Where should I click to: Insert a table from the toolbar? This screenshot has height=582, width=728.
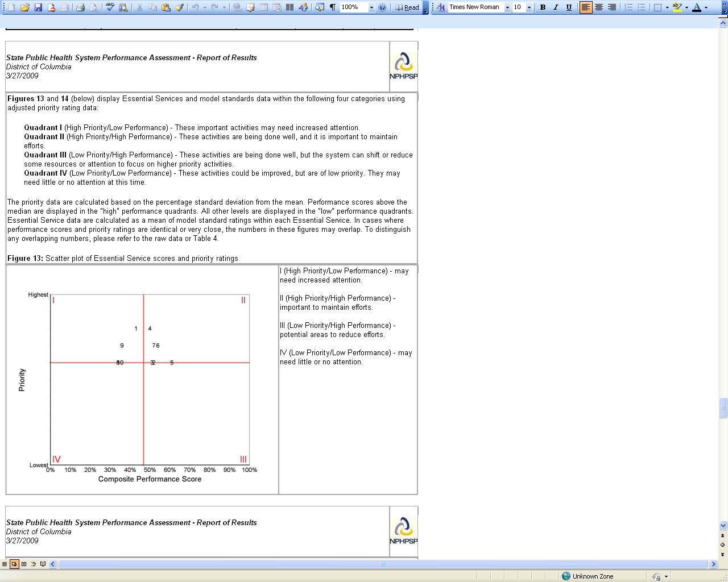(x=264, y=7)
